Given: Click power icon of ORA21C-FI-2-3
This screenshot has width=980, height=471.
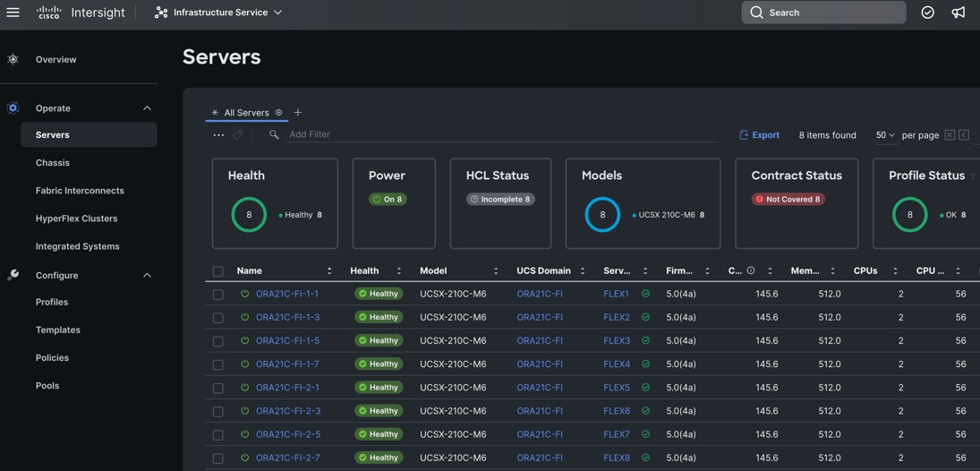Looking at the screenshot, I should click(245, 411).
